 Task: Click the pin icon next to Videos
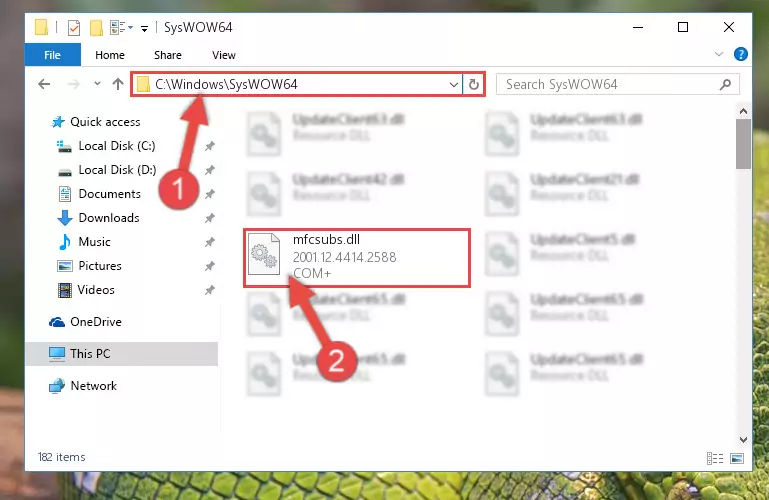point(209,290)
